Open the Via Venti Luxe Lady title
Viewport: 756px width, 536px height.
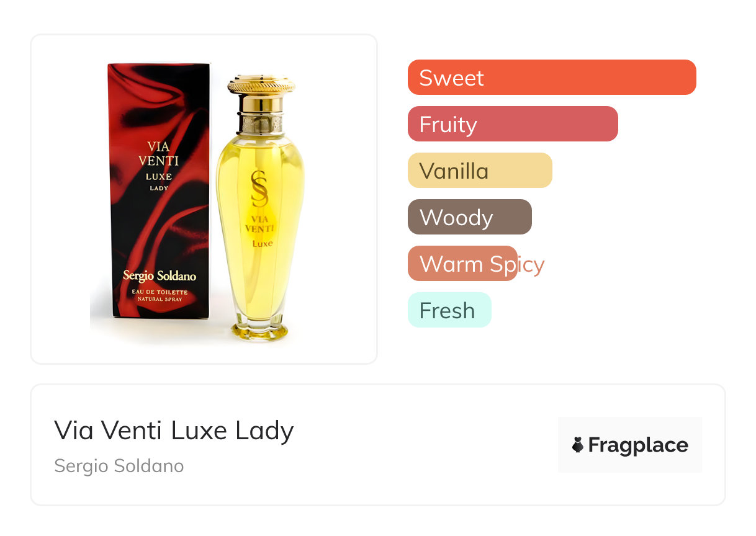(174, 430)
